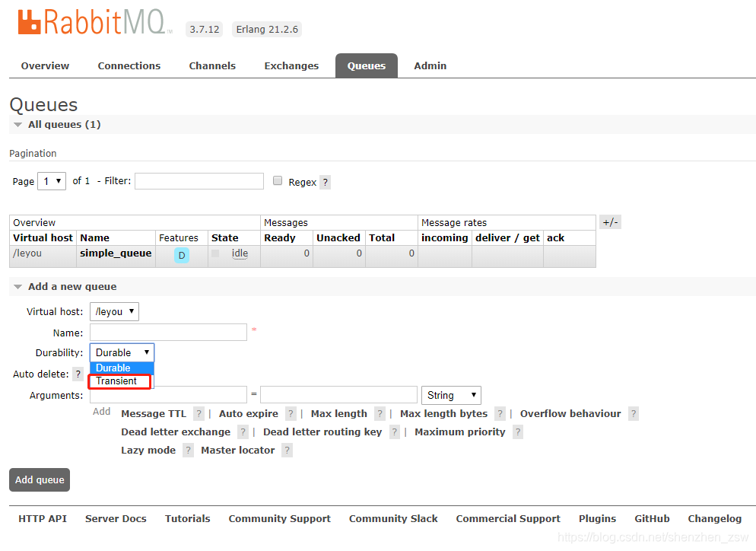Open the Server Docs footer link
This screenshot has height=551, width=756.
coord(116,519)
